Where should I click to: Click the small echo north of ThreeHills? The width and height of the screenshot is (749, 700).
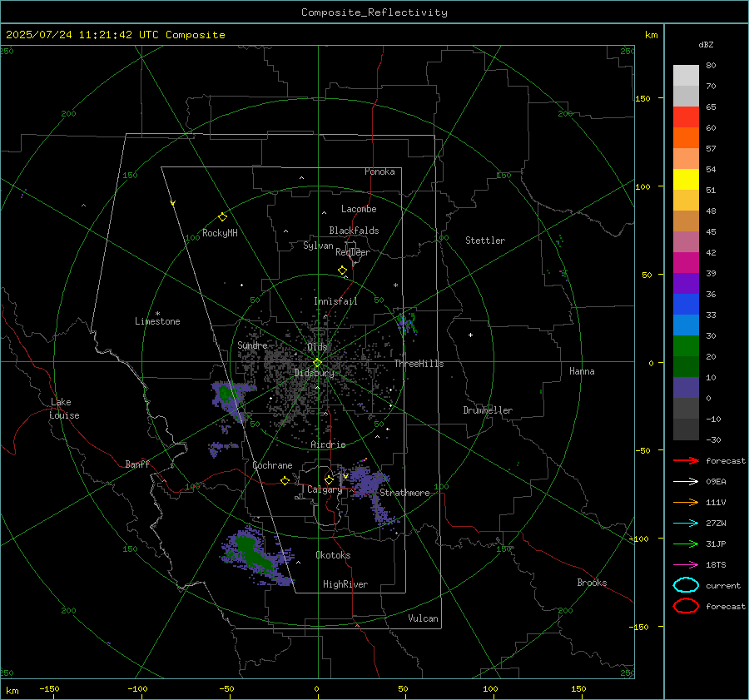[x=406, y=325]
